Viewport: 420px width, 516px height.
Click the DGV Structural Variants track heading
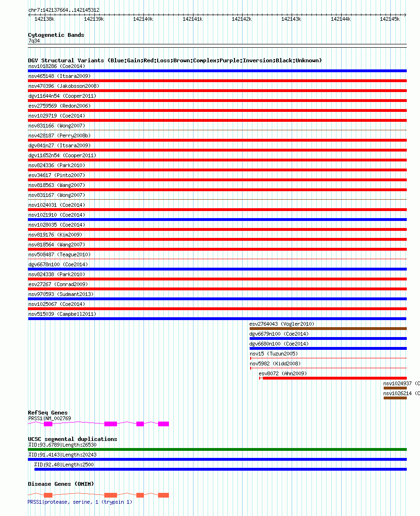pos(175,60)
